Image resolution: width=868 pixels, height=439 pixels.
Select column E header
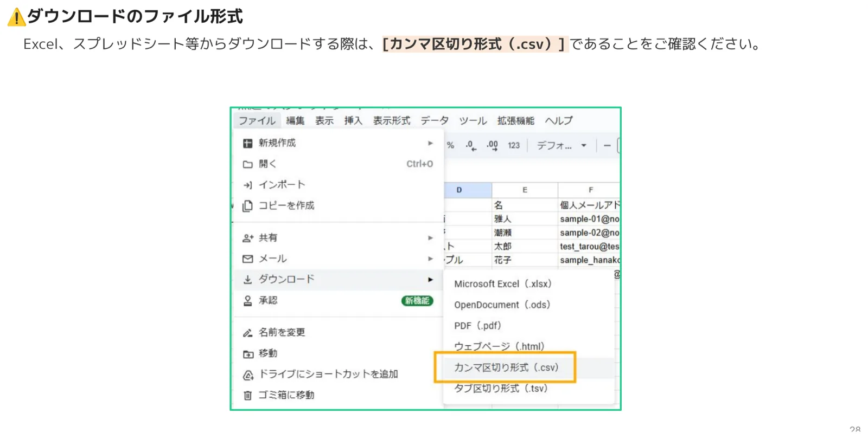pos(525,190)
